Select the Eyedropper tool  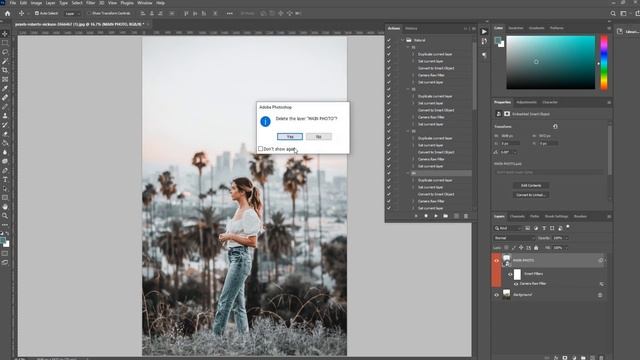(x=5, y=89)
